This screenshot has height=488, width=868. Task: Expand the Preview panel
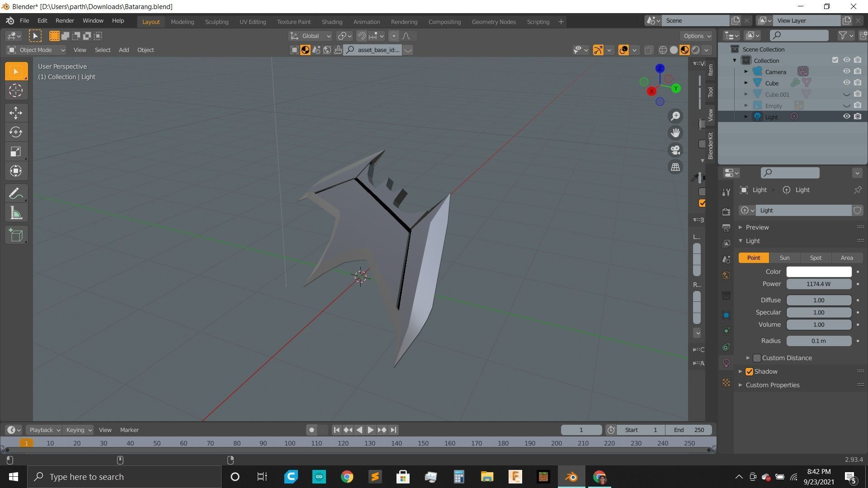tap(740, 227)
